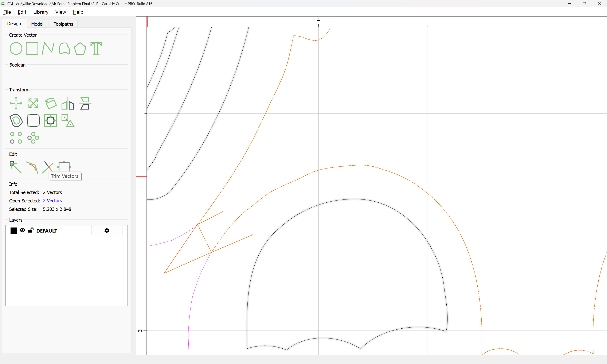607x364 pixels.
Task: Click the 'Total Selected: 2 Vectors' text
Action: pyautogui.click(x=36, y=192)
